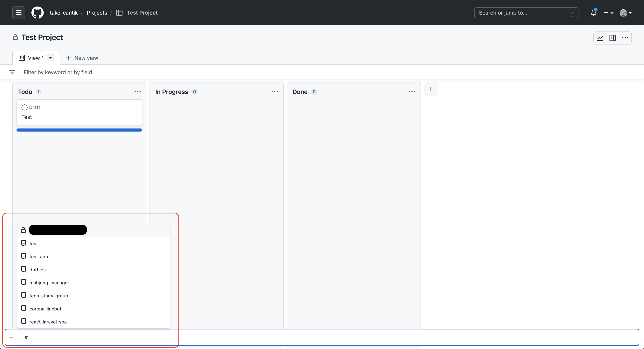Select the test-app repository suggestion
644x349 pixels.
pyautogui.click(x=39, y=256)
